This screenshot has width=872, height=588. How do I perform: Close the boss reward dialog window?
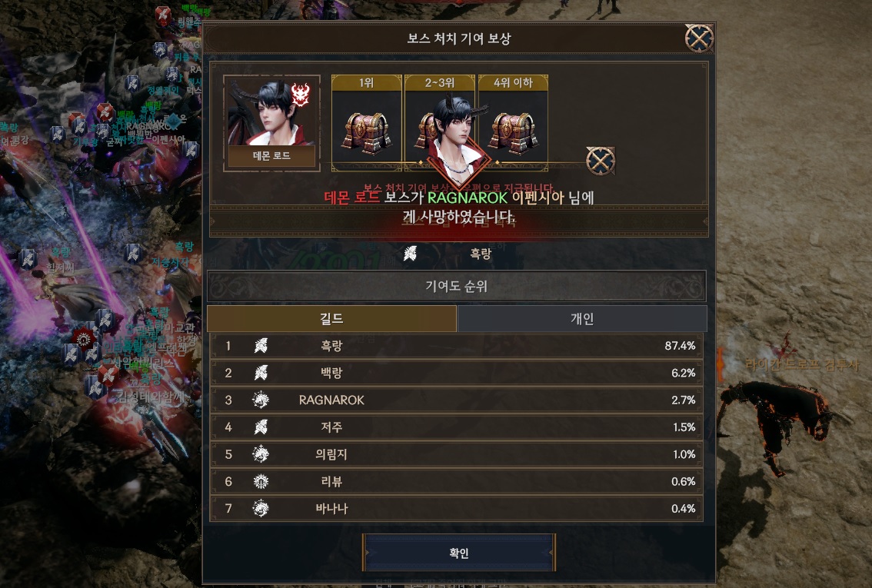click(x=698, y=38)
